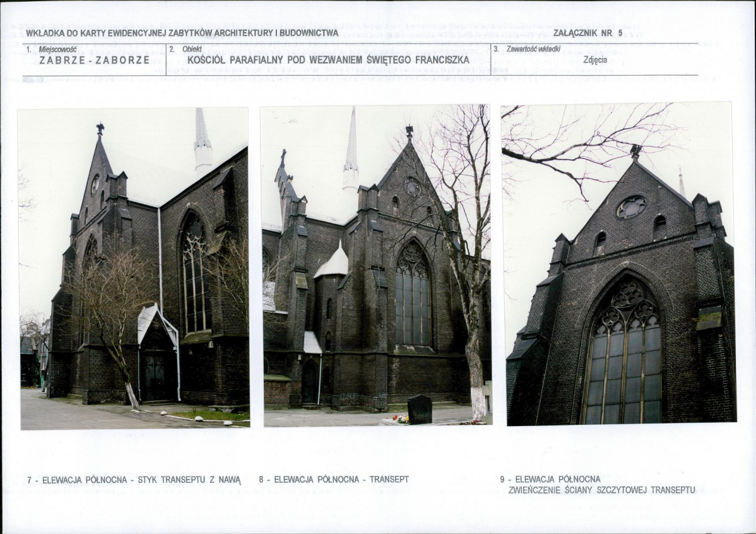Select caption 7 'STYK TRANSEPTU Z NAWĄ'
Image resolution: width=756 pixels, height=534 pixels.
(x=134, y=480)
